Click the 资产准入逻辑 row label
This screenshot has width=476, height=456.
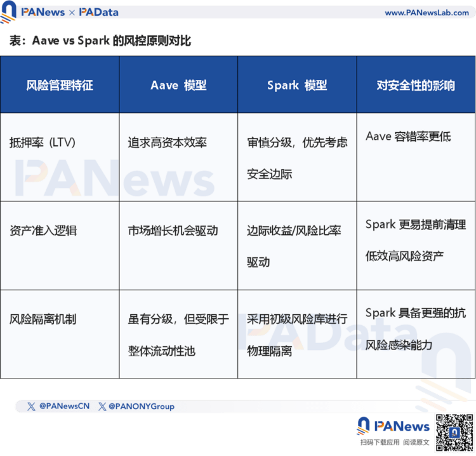pyautogui.click(x=43, y=231)
